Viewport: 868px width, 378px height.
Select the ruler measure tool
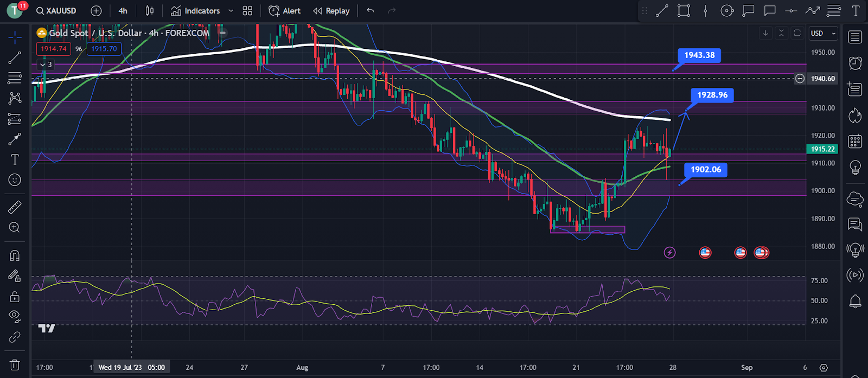click(x=15, y=207)
